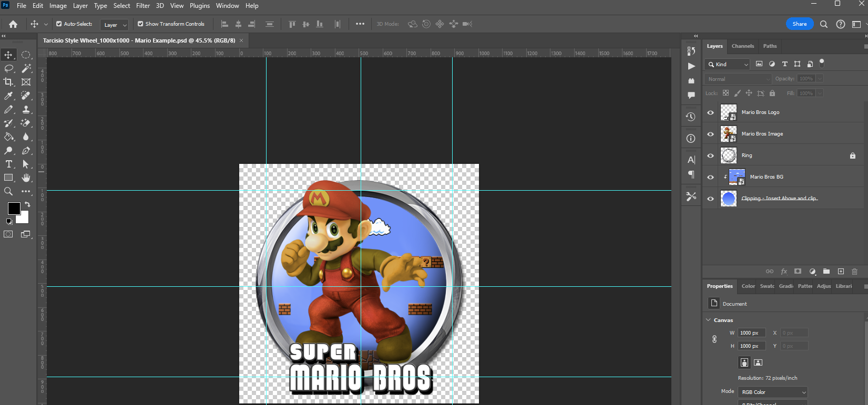
Task: Select the Zoom tool
Action: click(8, 191)
